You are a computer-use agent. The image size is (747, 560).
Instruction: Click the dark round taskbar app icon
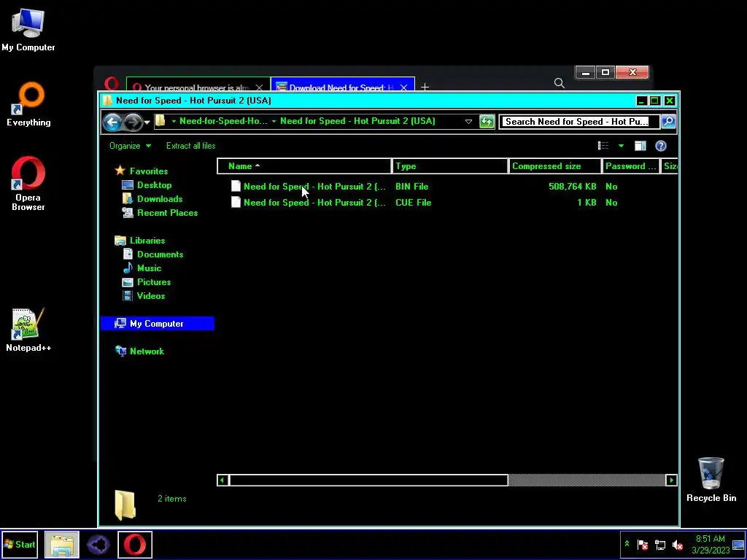coord(98,544)
